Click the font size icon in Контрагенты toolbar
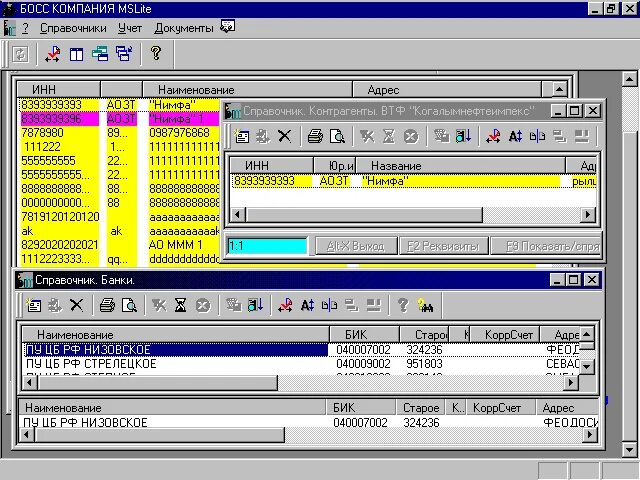The image size is (640, 480). click(x=515, y=136)
